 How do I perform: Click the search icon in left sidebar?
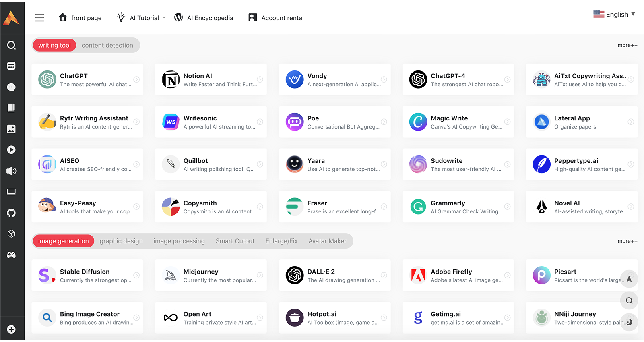coord(11,45)
